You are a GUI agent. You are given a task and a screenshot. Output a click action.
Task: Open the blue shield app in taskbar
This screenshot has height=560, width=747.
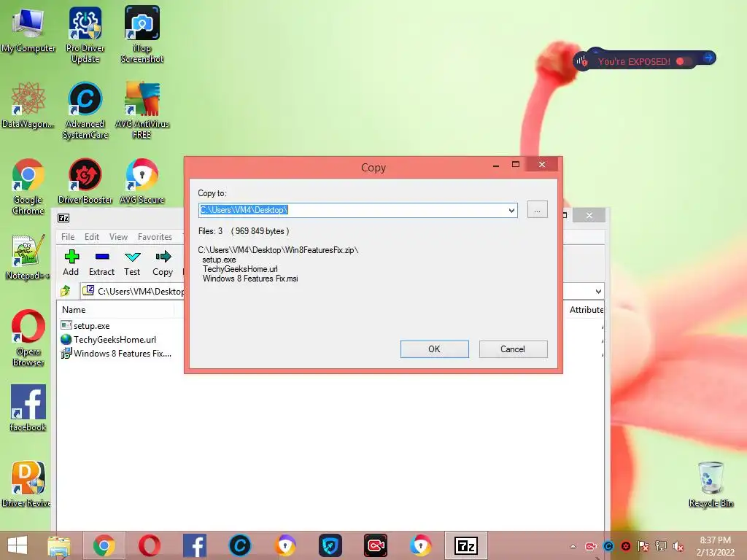(x=330, y=545)
